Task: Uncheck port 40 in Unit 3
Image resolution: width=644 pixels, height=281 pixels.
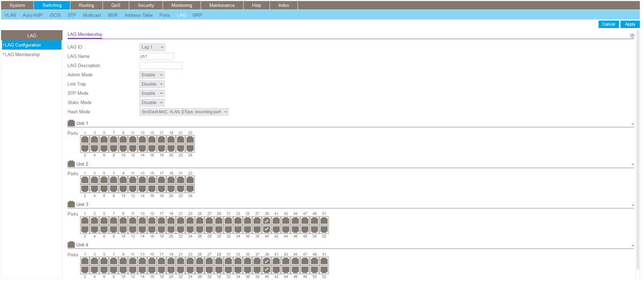Action: pos(267,229)
